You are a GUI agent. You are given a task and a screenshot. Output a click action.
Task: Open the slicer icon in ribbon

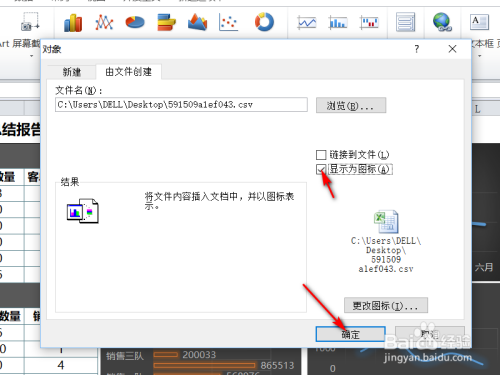coord(406,22)
